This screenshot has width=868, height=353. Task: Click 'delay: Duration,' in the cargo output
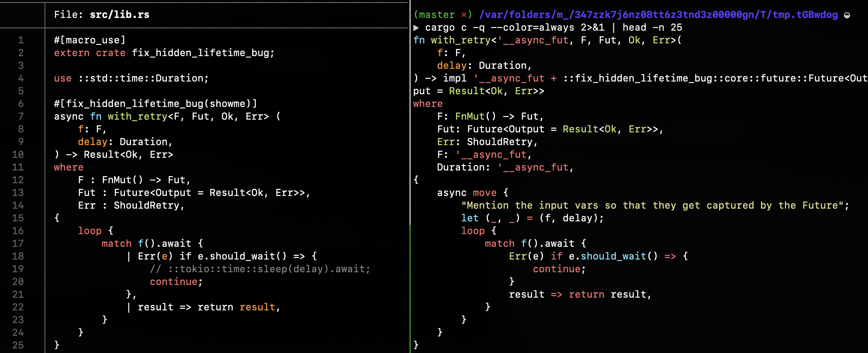pos(485,65)
